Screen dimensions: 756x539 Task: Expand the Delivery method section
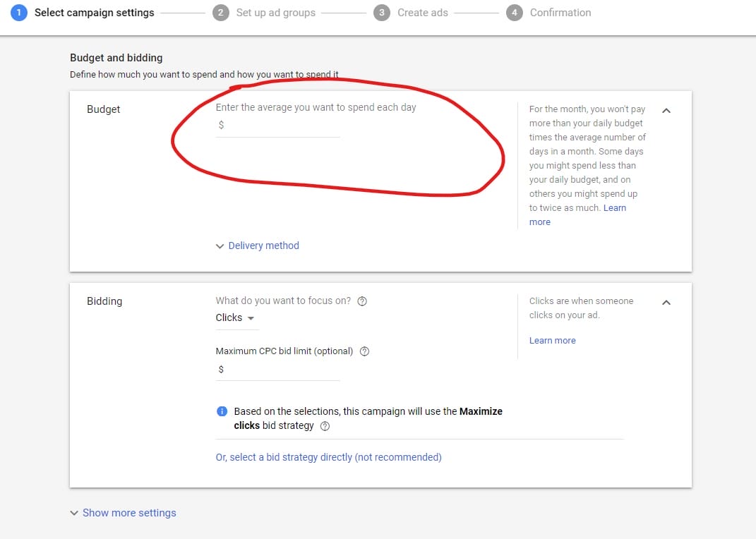coord(258,246)
